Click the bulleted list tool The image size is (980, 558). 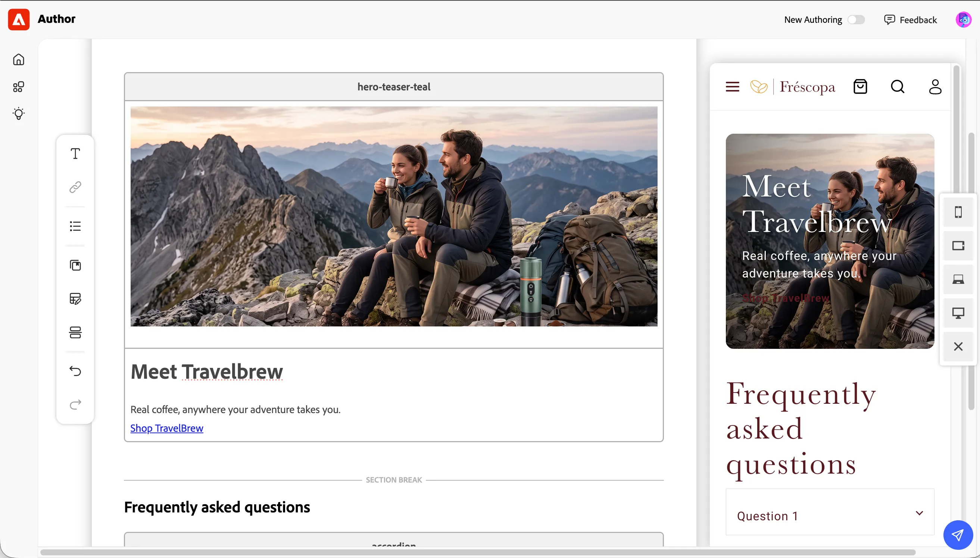click(x=75, y=226)
